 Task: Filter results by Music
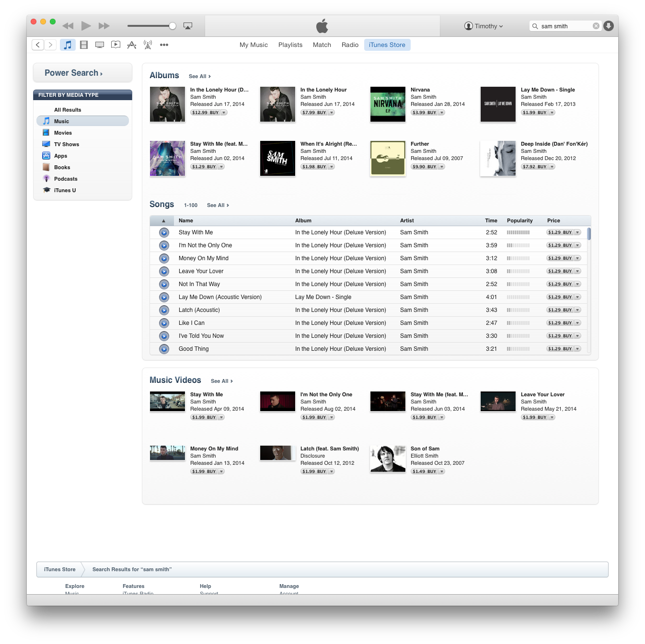tap(82, 121)
